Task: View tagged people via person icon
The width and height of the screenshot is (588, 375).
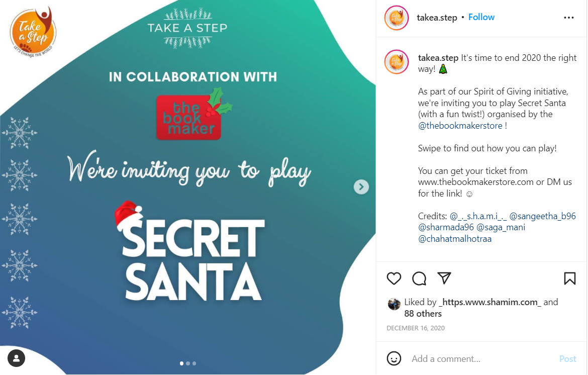Action: click(16, 358)
